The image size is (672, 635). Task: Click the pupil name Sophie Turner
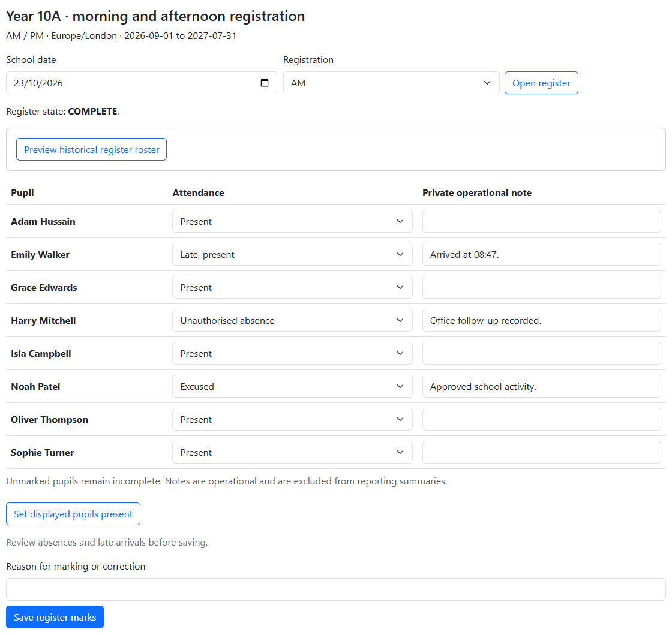(x=42, y=452)
